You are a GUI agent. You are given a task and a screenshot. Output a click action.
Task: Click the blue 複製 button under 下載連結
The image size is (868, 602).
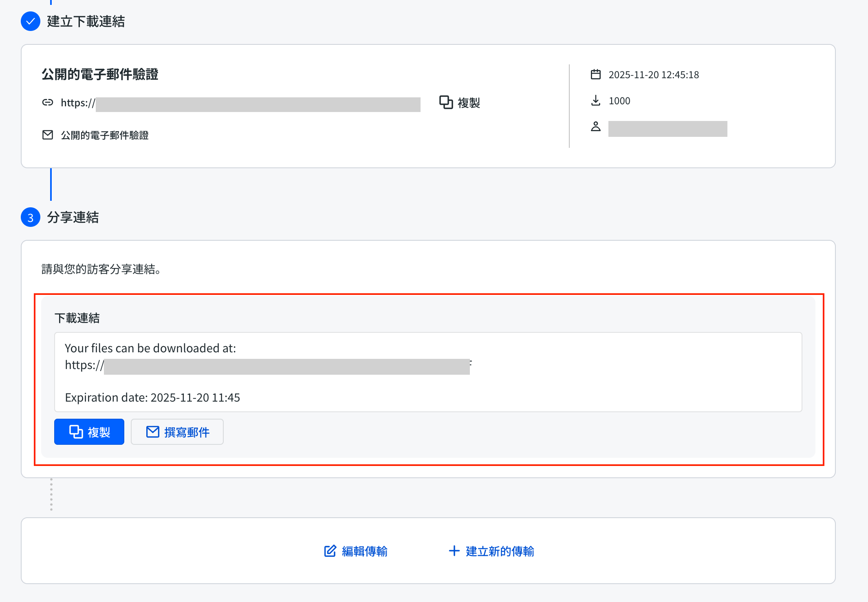pos(89,432)
